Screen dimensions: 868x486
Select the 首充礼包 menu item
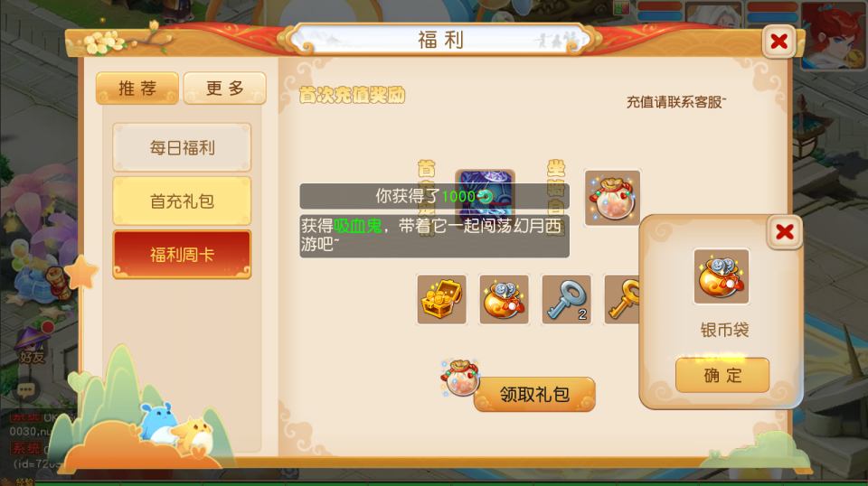(182, 201)
